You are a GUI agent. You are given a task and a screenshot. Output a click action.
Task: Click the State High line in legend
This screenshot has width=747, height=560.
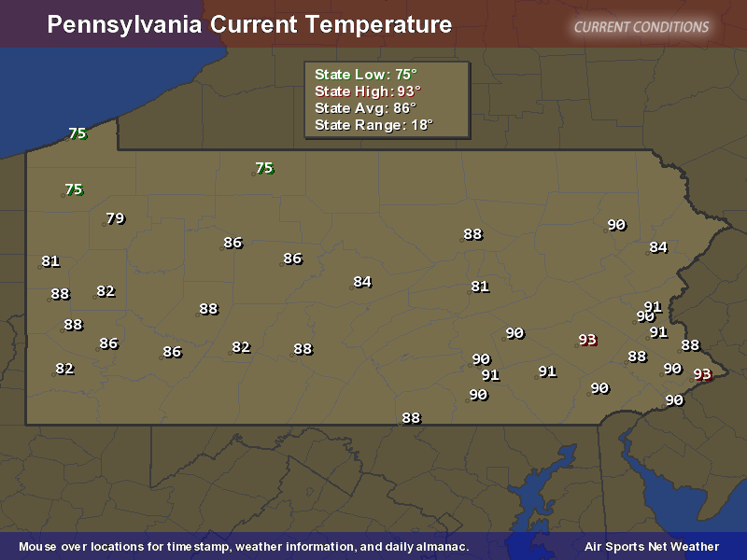coord(367,91)
